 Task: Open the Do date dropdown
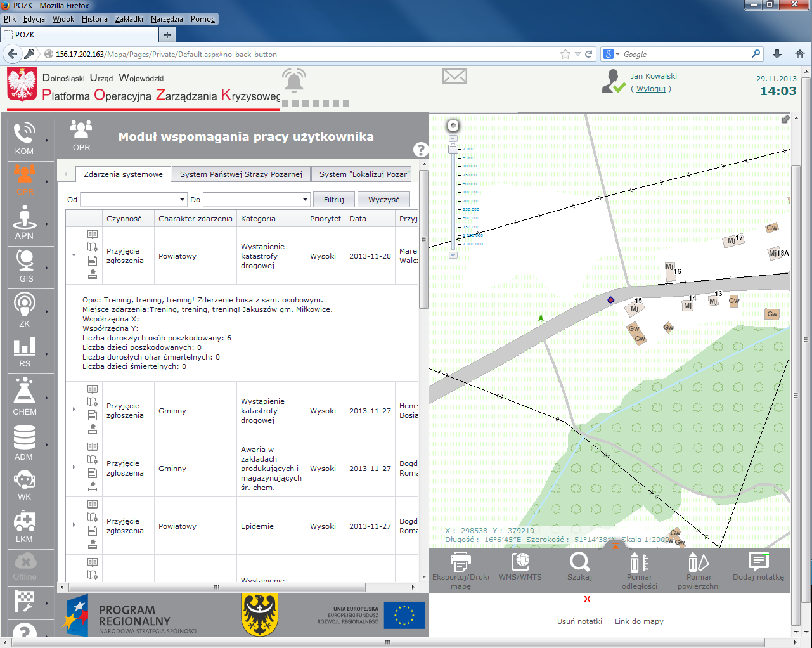click(305, 200)
